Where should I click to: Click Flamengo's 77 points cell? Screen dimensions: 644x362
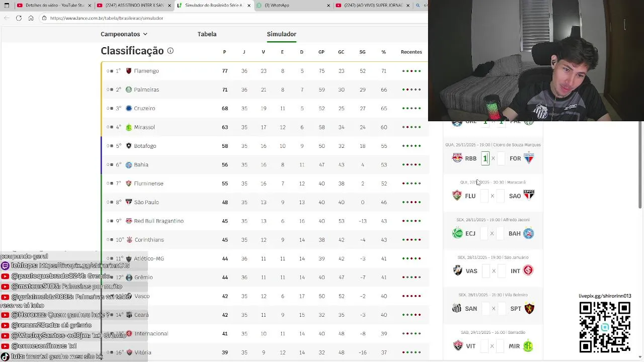pyautogui.click(x=225, y=71)
